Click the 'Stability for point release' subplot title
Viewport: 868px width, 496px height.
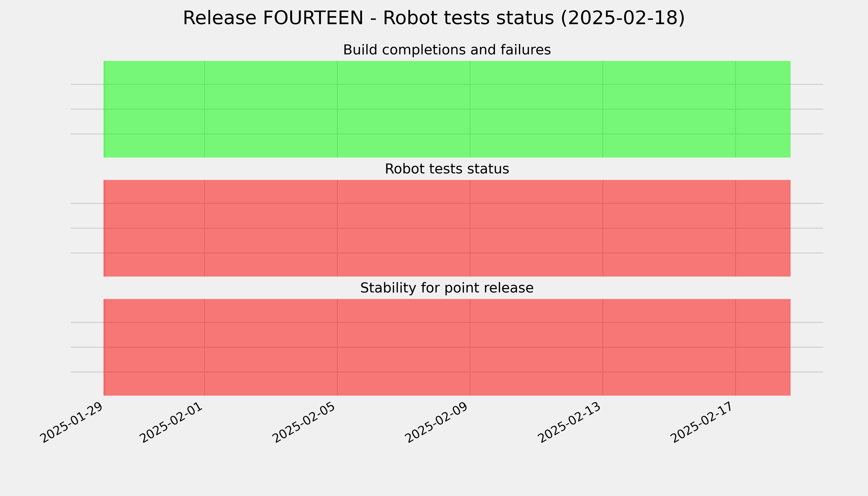pos(447,288)
